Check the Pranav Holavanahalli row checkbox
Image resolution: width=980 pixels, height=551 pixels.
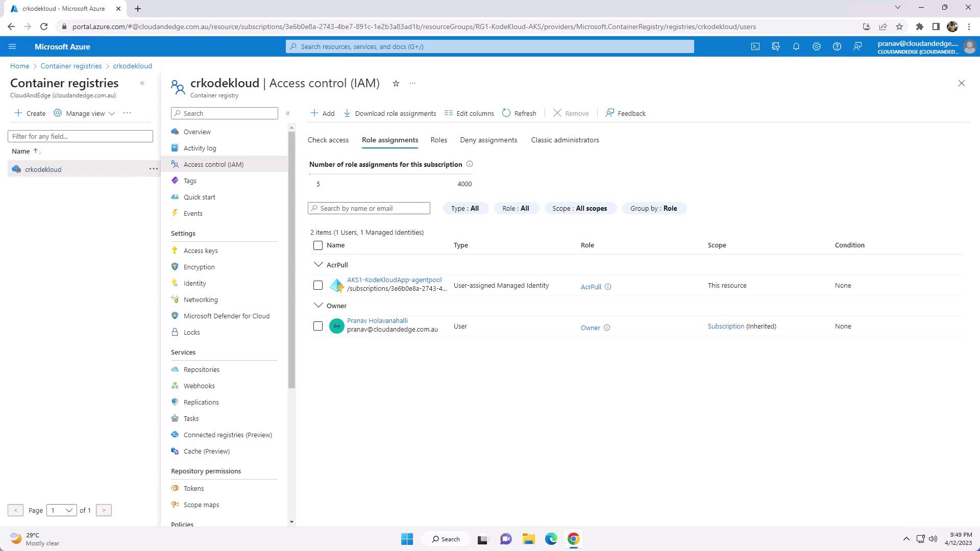tap(318, 326)
